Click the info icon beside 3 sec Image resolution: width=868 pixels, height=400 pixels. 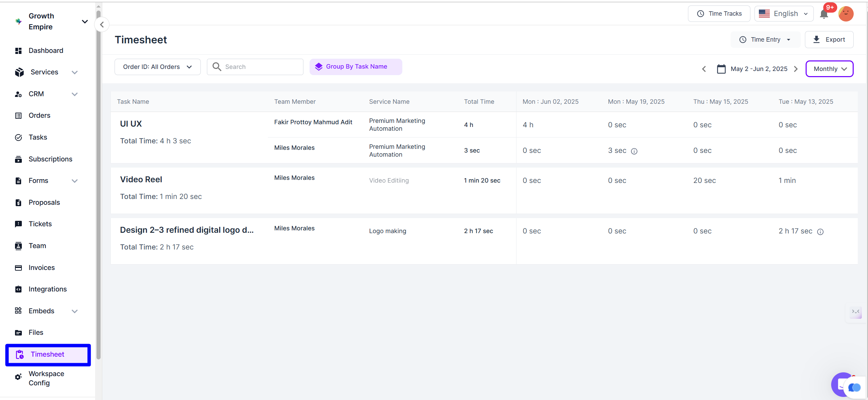(634, 151)
